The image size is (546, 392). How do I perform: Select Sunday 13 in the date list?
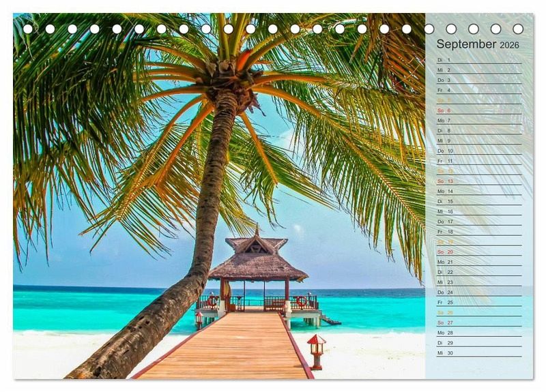(478, 181)
